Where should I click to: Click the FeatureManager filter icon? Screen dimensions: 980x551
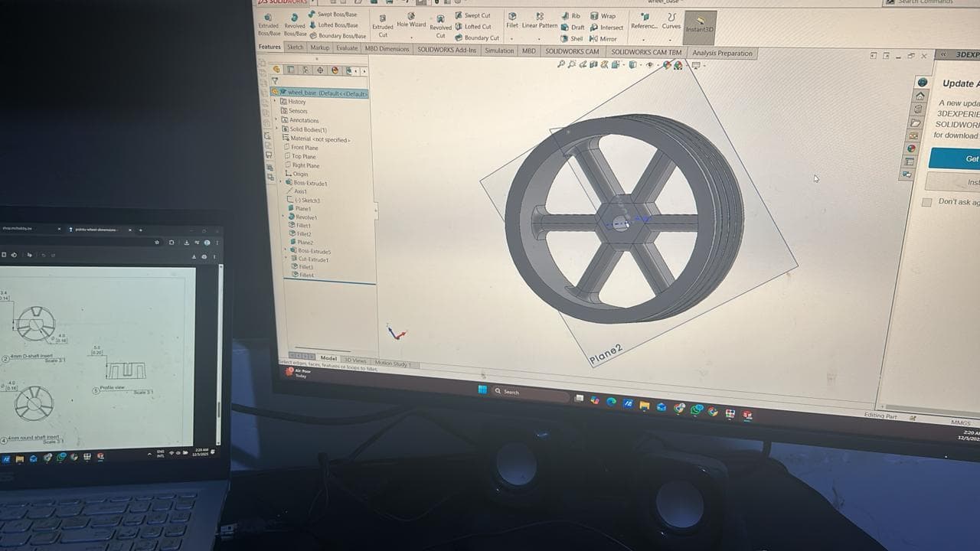[x=275, y=80]
